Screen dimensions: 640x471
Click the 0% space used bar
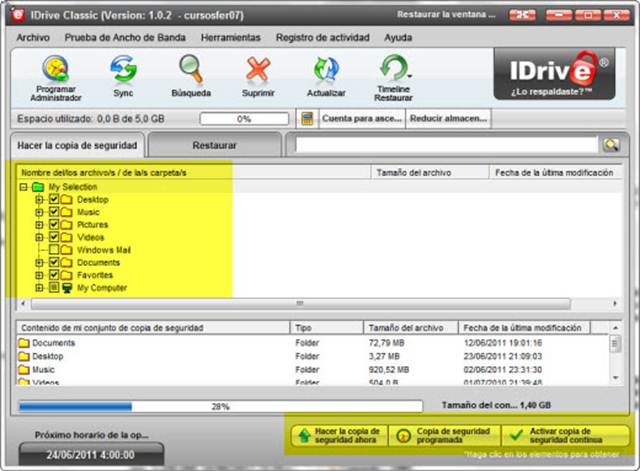click(x=244, y=119)
